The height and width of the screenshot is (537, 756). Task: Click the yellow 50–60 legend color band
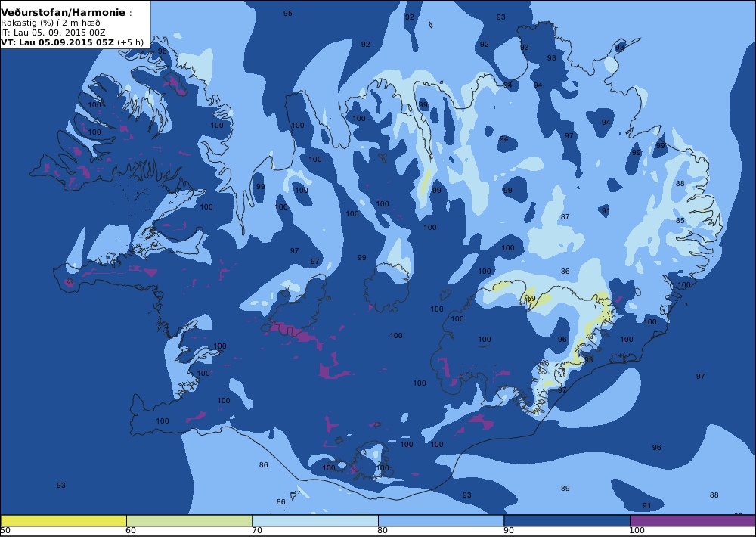(x=64, y=520)
